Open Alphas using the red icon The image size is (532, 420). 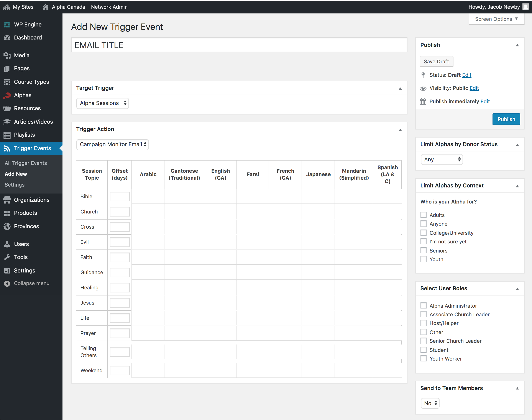[7, 95]
